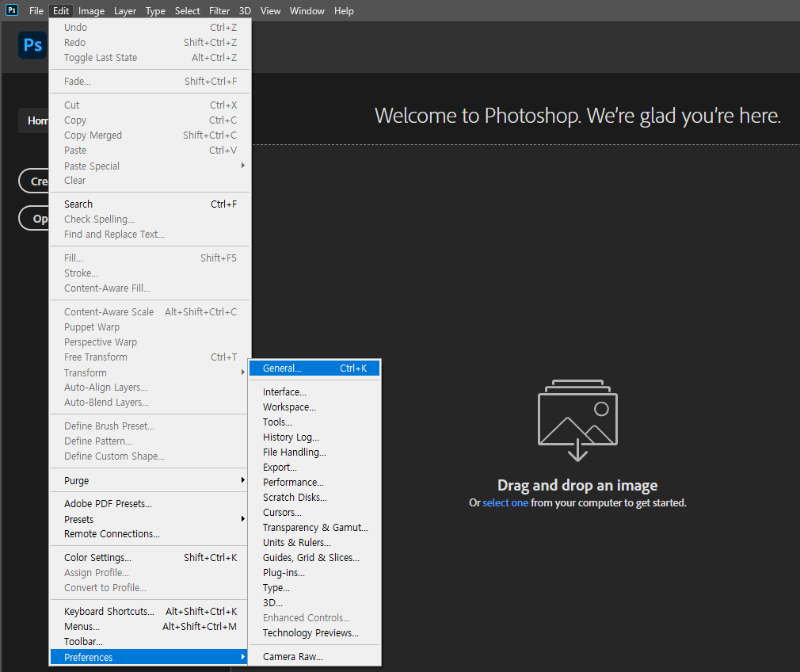Expand the Purge submenu
Screen dimensions: 800x672
tap(150, 480)
